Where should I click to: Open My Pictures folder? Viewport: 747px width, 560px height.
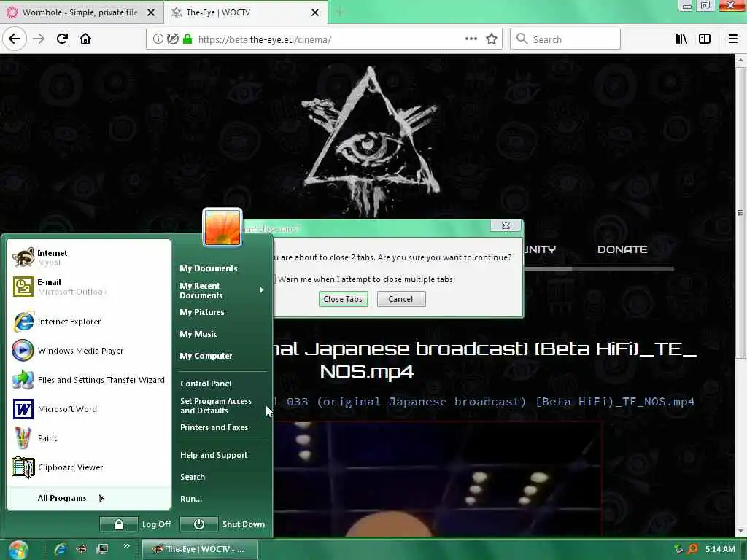(x=202, y=312)
